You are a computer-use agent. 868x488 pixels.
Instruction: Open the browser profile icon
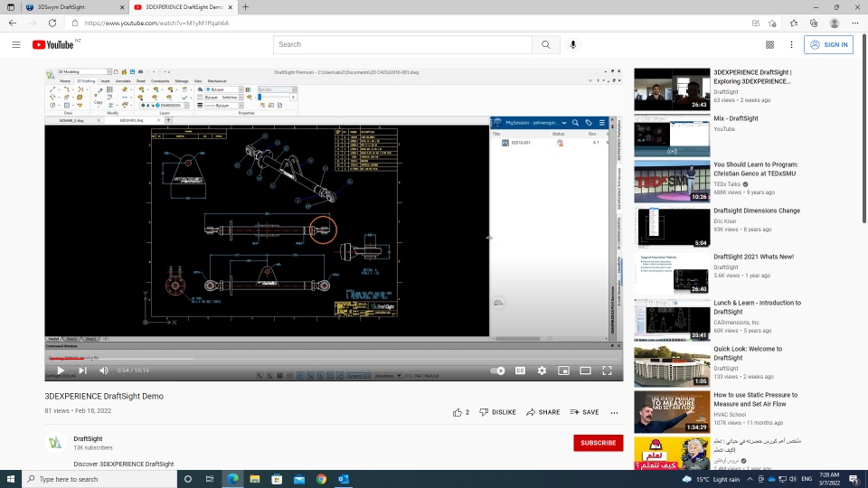[835, 23]
